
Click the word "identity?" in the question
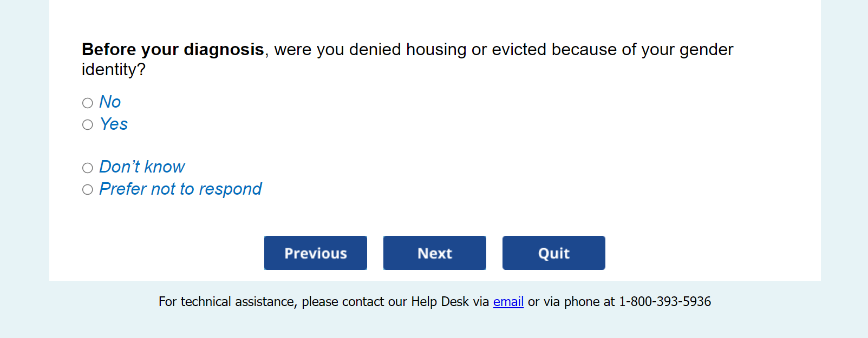(114, 69)
